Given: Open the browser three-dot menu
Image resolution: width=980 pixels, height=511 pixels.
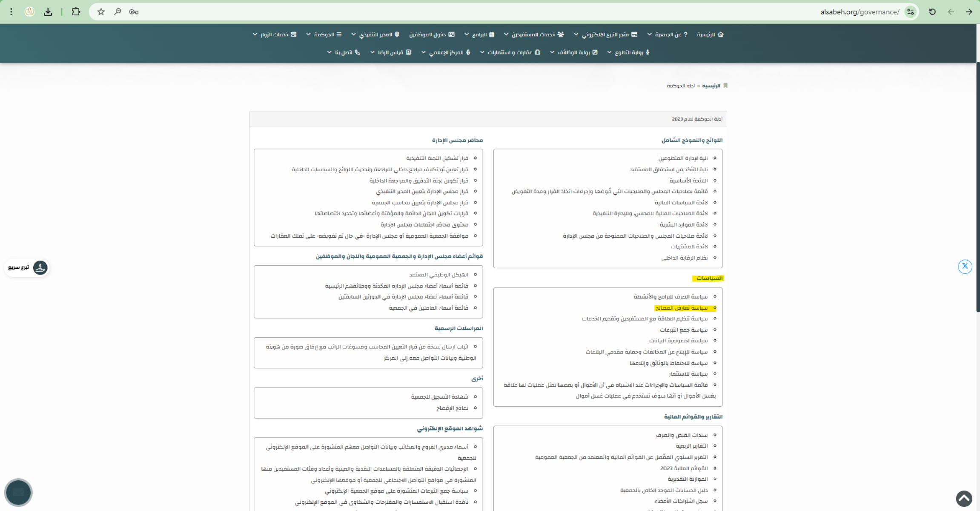Looking at the screenshot, I should pyautogui.click(x=11, y=12).
